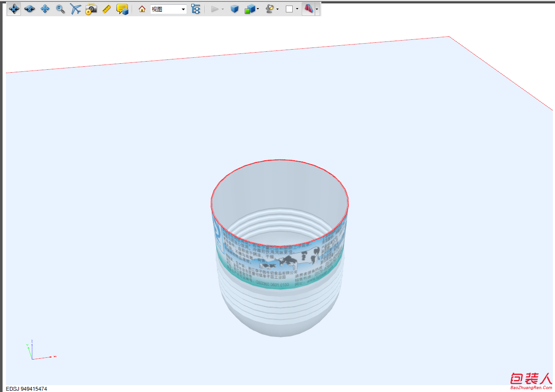The height and width of the screenshot is (392, 555).
Task: Return to the default Home view
Action: point(142,9)
